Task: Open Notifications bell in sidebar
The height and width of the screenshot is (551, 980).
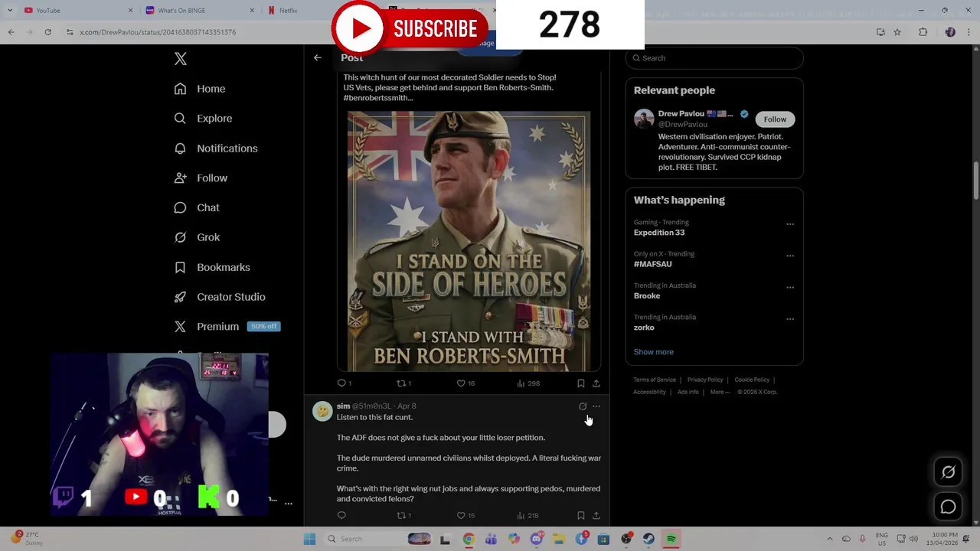Action: pos(216,148)
